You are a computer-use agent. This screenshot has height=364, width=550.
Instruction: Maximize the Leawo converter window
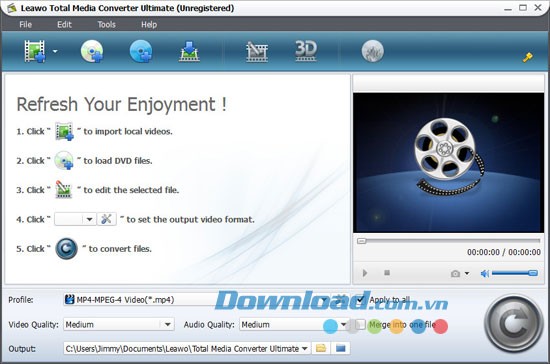(523, 7)
